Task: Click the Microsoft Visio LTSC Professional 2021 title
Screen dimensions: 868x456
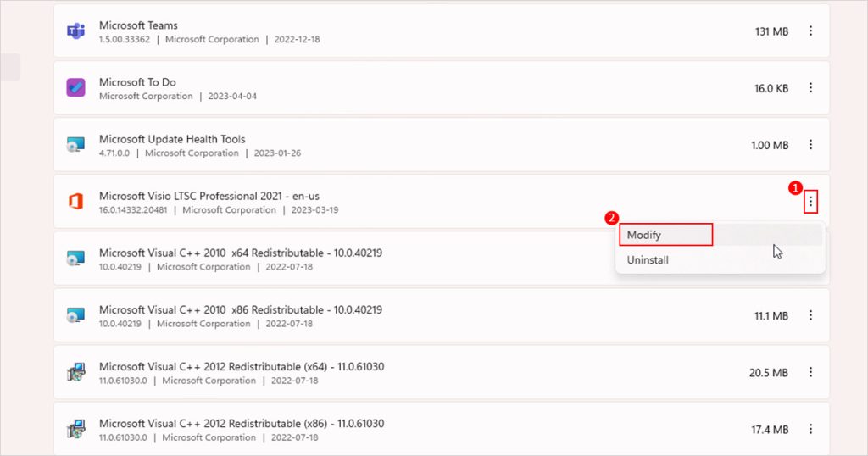Action: click(x=209, y=196)
